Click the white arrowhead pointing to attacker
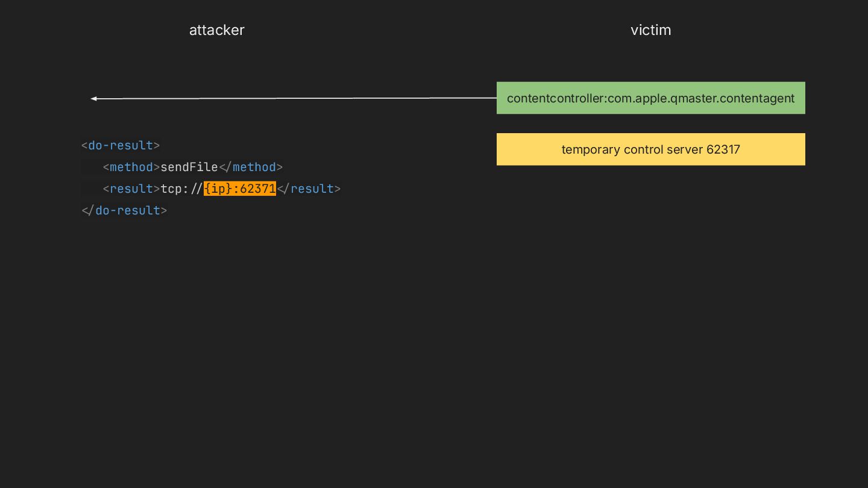The height and width of the screenshot is (488, 868). pos(94,99)
